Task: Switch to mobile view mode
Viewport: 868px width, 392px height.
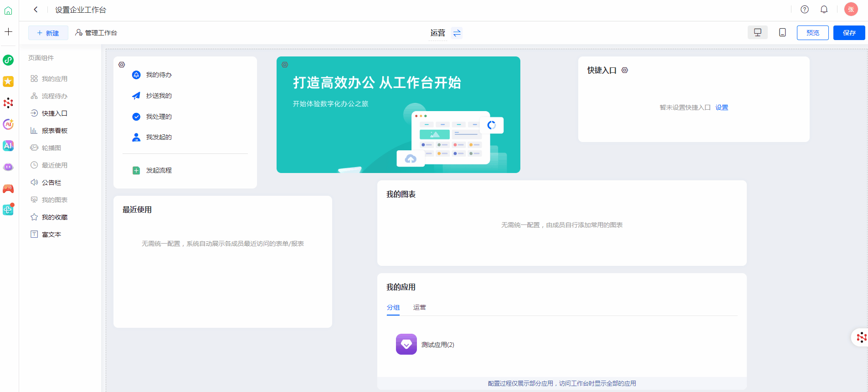Action: point(782,33)
